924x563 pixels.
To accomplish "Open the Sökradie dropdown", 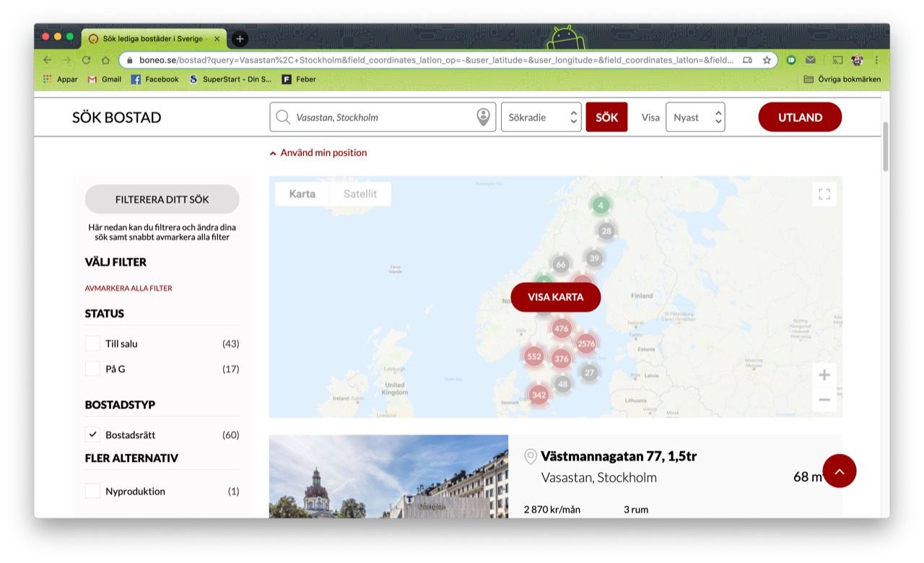I will pos(541,117).
